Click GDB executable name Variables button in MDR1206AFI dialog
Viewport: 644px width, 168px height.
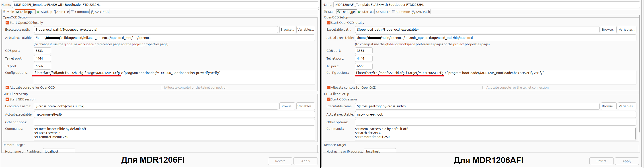627,106
